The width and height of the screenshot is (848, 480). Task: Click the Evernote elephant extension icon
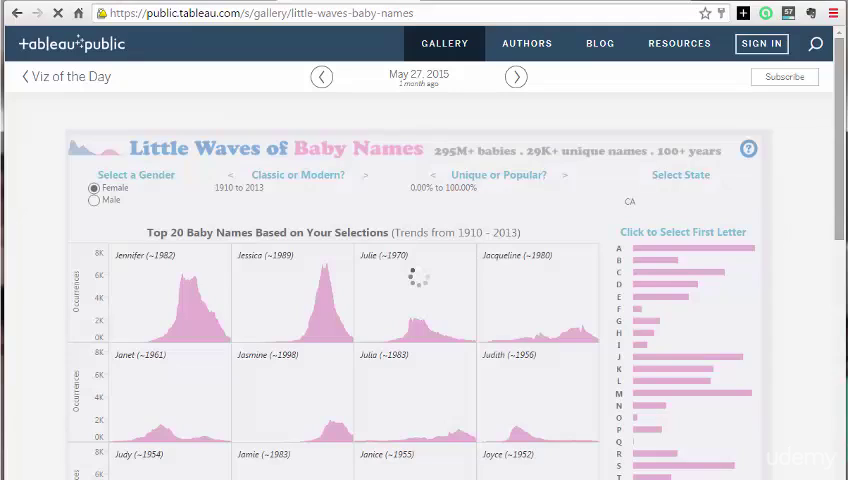tap(811, 14)
